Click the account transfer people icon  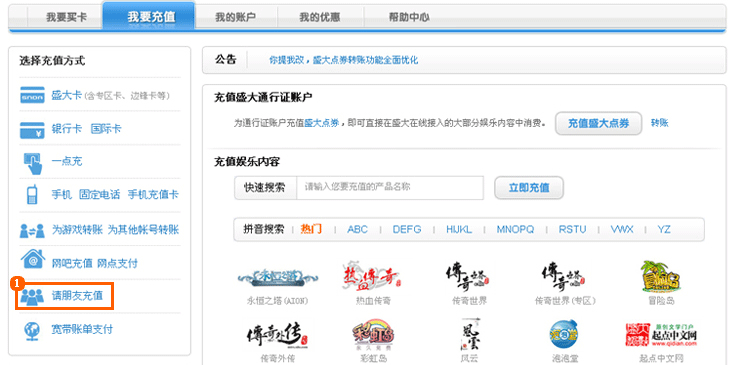pos(32,230)
